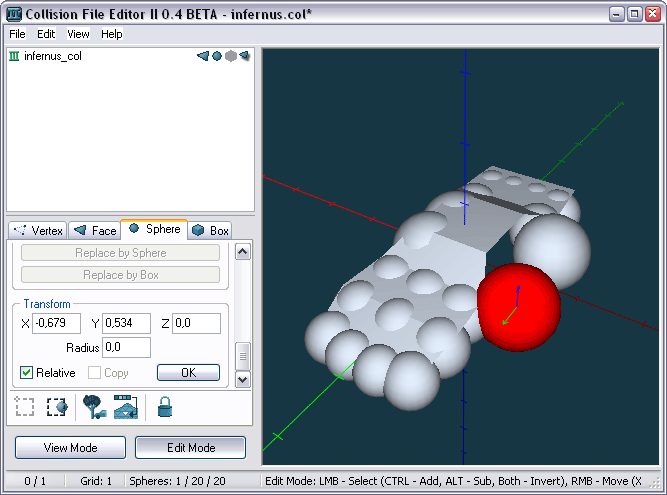
Task: Click the Replace by Sphere button
Action: coord(120,253)
